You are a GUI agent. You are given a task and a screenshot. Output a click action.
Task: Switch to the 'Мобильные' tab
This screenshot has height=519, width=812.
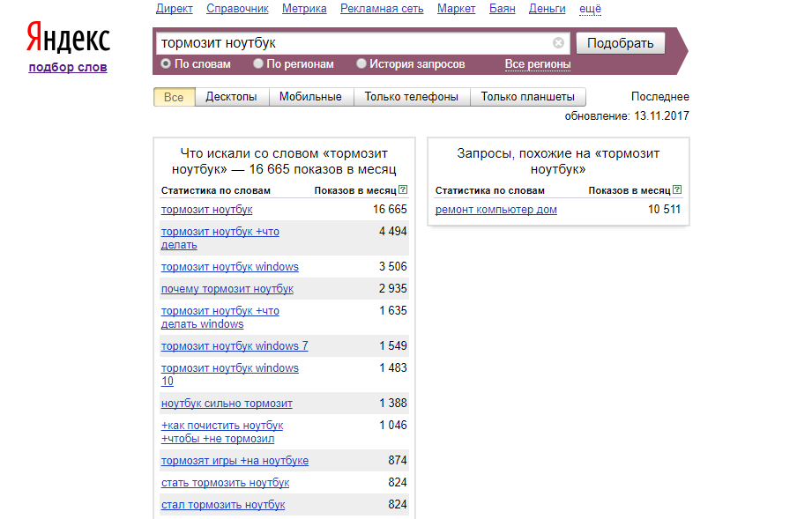310,97
